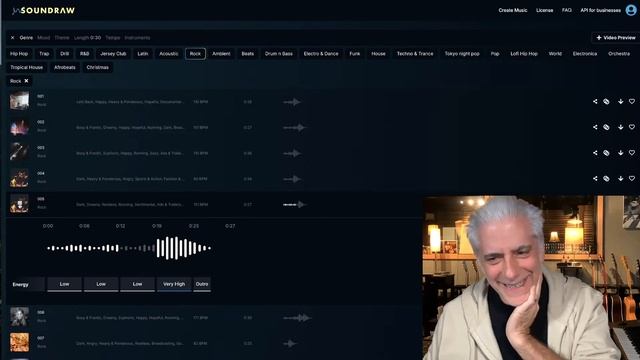Select the Drum n Bass genre
This screenshot has width=640, height=360.
coord(278,53)
